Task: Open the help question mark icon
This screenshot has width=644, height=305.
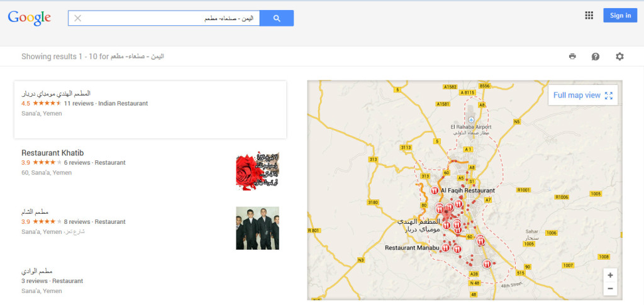Action: point(596,57)
